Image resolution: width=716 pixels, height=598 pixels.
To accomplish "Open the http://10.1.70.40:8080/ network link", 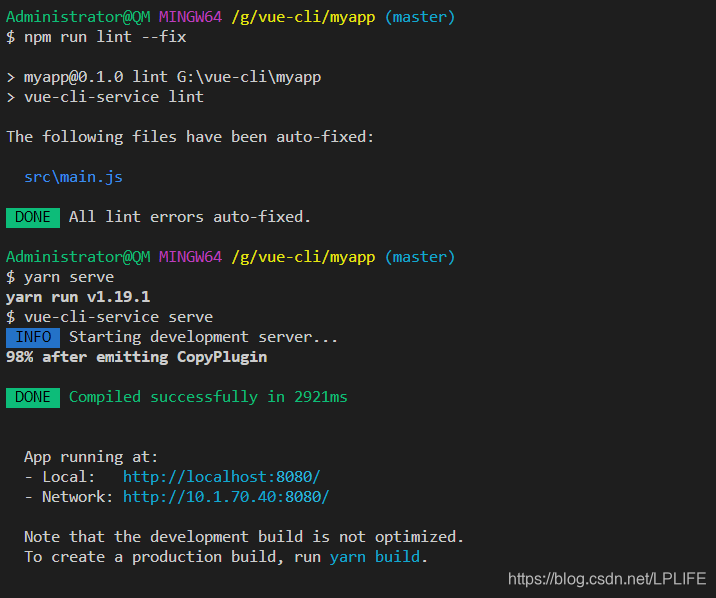I will point(226,497).
